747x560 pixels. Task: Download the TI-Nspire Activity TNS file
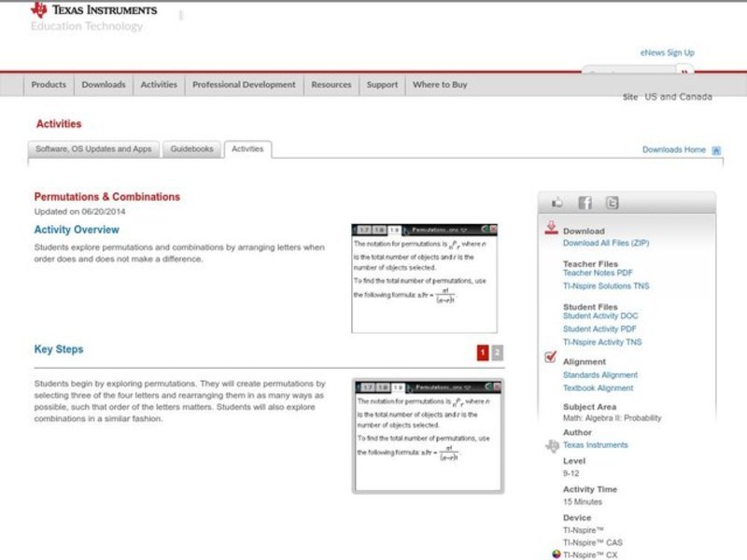[602, 343]
